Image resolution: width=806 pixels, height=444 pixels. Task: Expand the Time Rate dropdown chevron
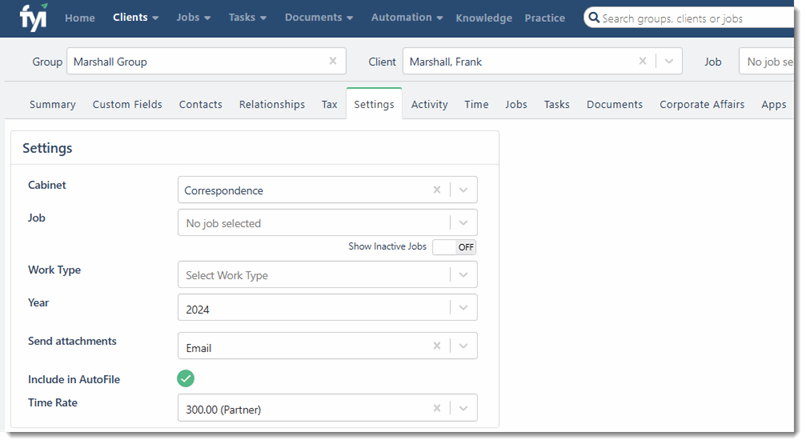[463, 408]
